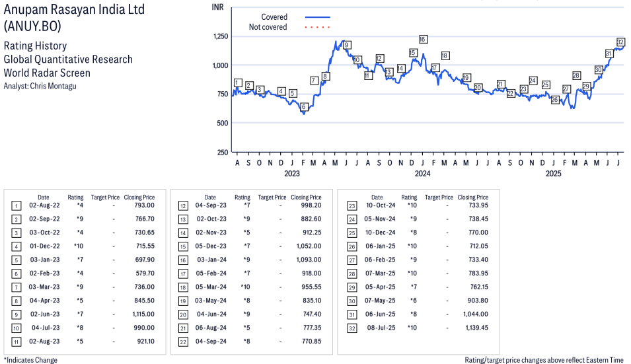631x364 pixels.
Task: Click the Anupam Rasayan India Ltd title
Action: click(74, 9)
